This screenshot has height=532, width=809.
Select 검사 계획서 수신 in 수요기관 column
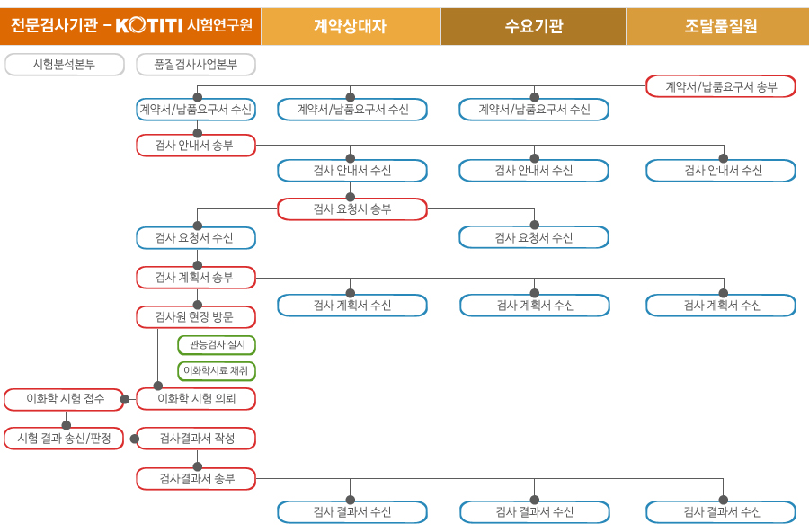pyautogui.click(x=535, y=306)
